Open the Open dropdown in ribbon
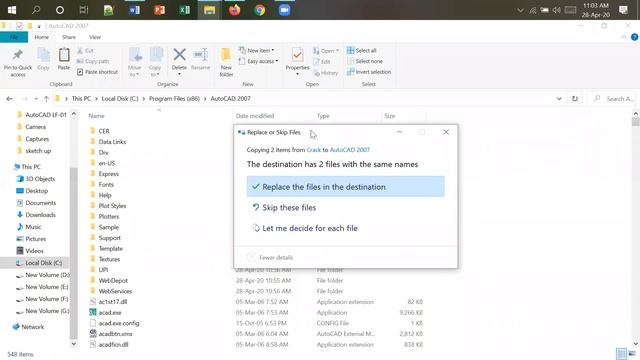The image size is (640, 360). [326, 51]
